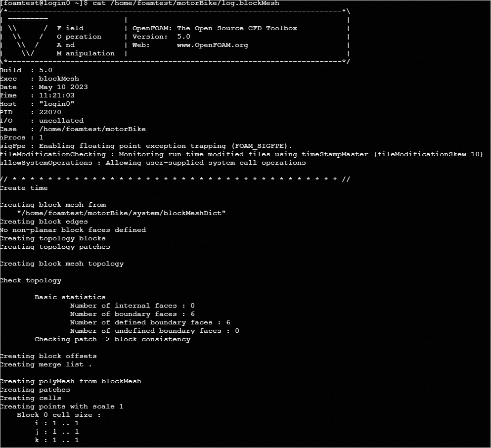Click the 'Exec : blockMesh' line
This screenshot has height=448, width=491.
pyautogui.click(x=40, y=79)
